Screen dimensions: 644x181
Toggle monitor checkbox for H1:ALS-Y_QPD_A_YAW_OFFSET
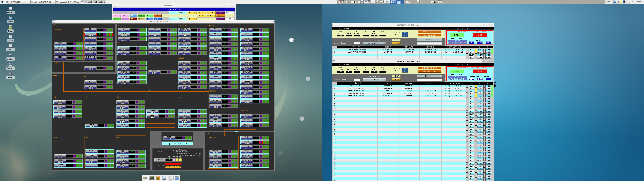pos(484,50)
